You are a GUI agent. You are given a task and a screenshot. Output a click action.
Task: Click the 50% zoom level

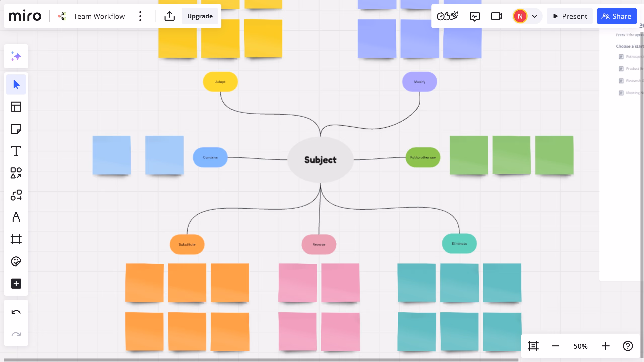[580, 346]
